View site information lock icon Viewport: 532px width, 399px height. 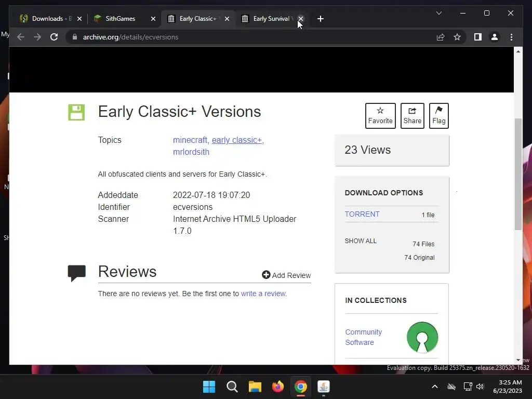pos(75,37)
